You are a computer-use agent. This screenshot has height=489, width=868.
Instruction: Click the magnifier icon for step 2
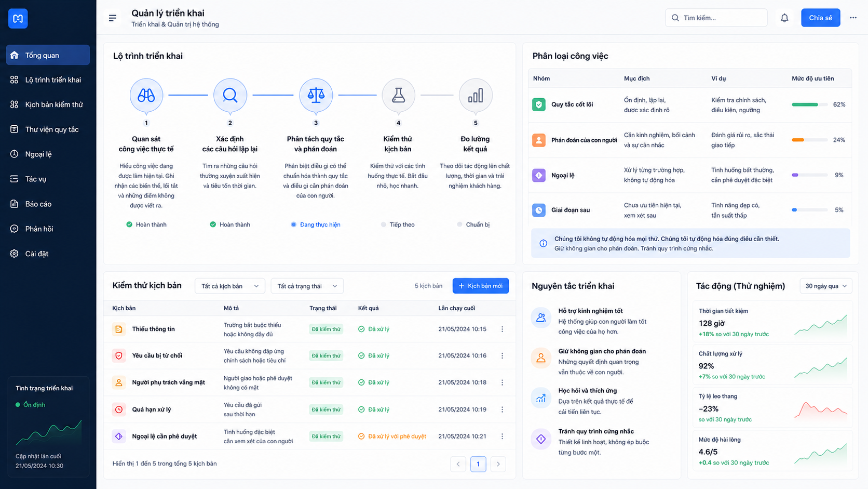point(230,96)
